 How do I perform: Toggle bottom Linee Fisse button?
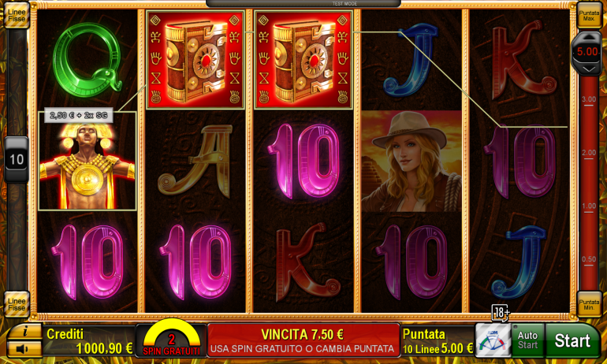17,304
